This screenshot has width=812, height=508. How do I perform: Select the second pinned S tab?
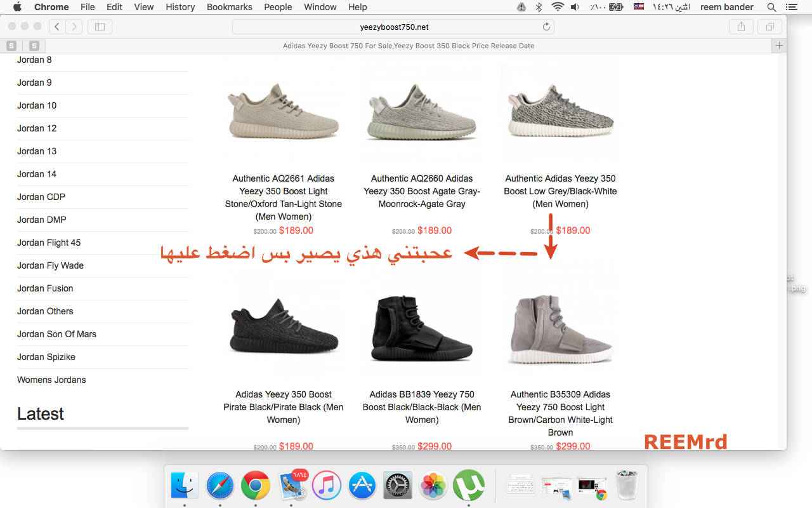pos(34,46)
